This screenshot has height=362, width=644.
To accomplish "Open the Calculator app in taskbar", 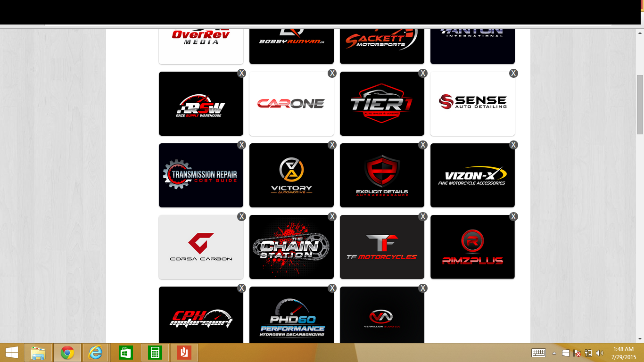I will click(x=155, y=353).
